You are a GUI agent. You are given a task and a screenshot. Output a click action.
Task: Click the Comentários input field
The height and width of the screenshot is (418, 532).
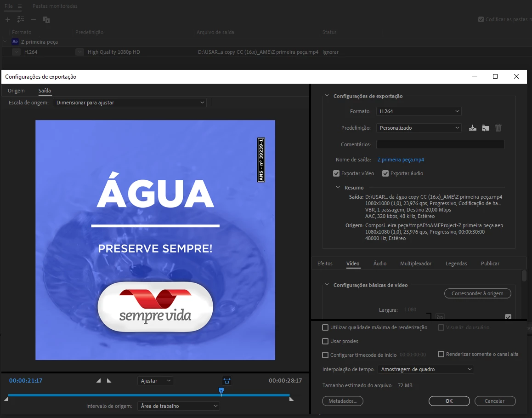441,144
